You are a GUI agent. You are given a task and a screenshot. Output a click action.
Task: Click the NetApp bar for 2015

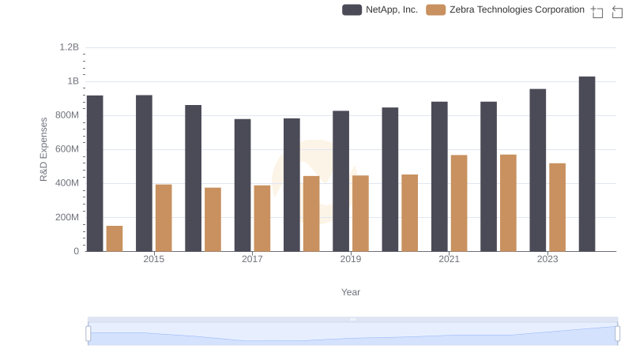point(144,173)
